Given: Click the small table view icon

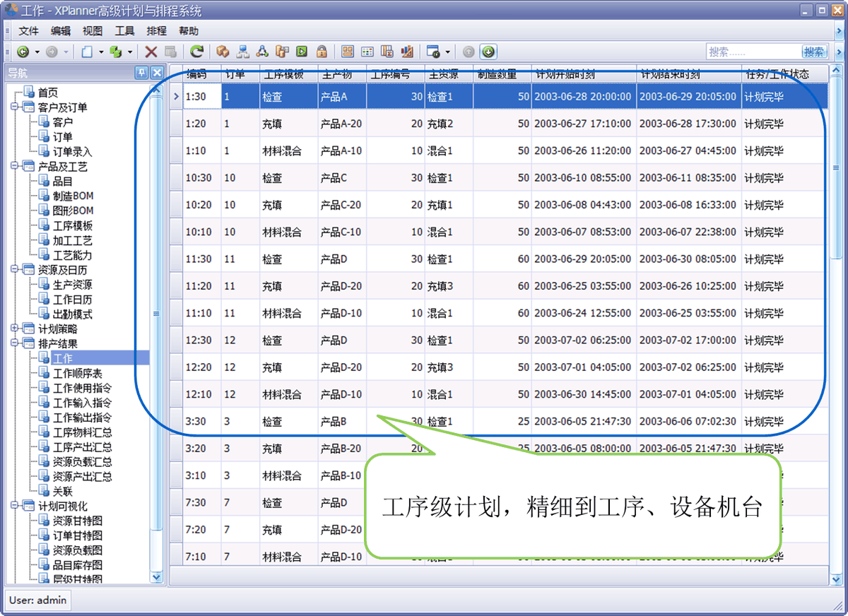Looking at the screenshot, I should [x=367, y=52].
